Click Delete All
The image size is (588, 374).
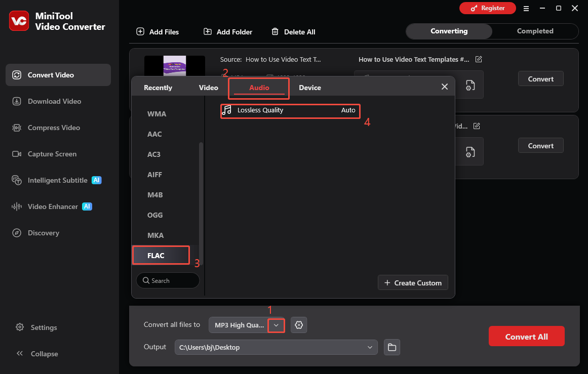pos(293,32)
